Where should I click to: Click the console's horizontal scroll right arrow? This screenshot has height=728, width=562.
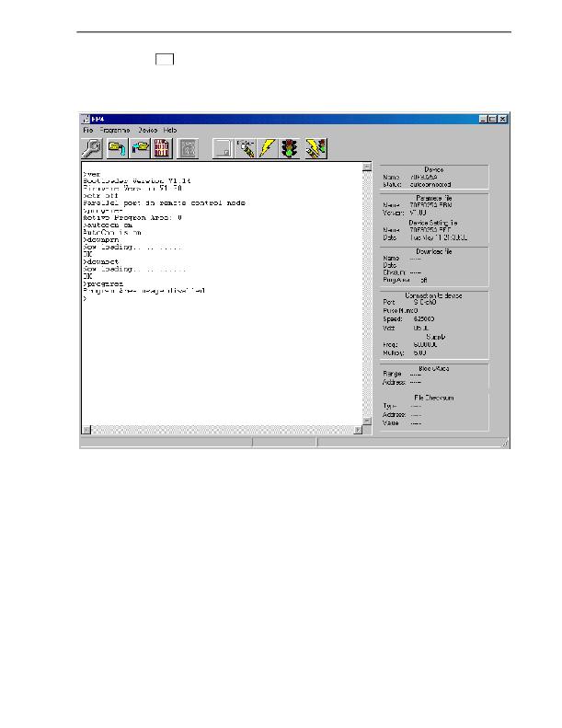tap(358, 430)
